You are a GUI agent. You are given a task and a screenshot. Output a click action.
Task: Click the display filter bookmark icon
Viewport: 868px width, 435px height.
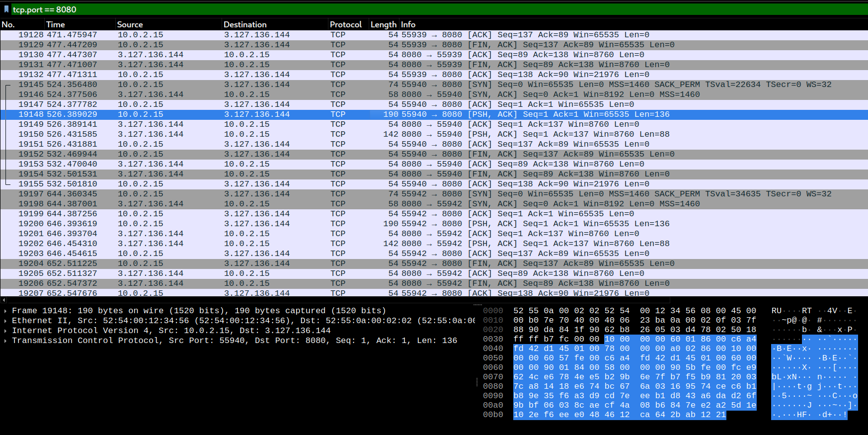tap(6, 9)
